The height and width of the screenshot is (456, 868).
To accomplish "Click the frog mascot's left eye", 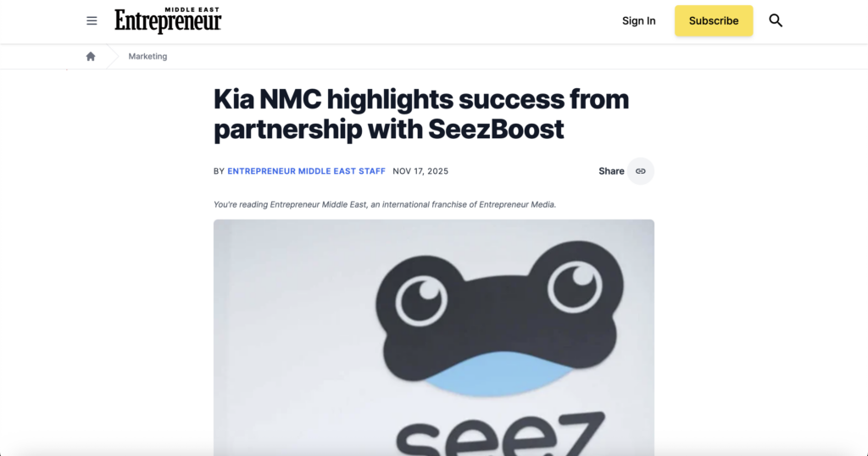I will pos(420,295).
